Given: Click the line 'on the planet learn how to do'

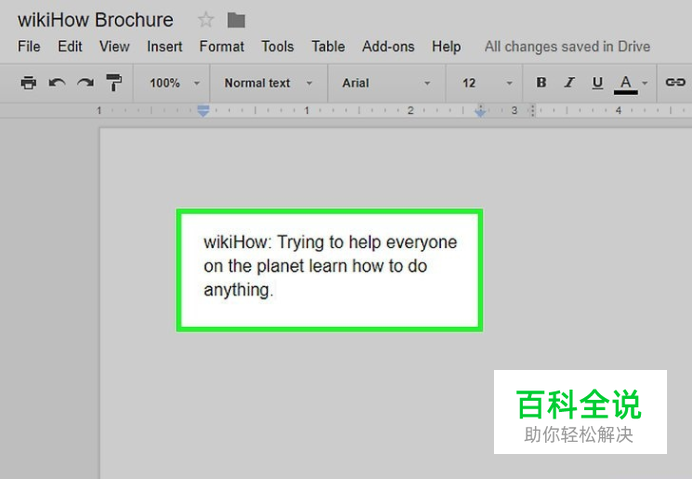Looking at the screenshot, I should point(315,266).
